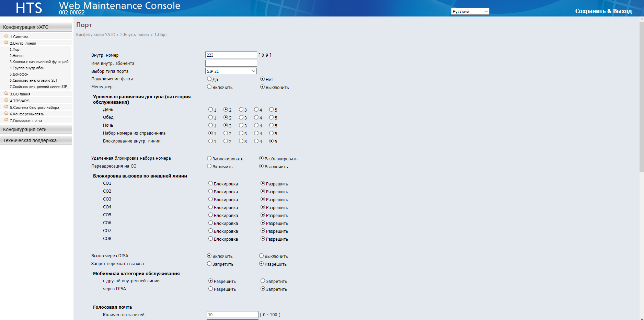Click the page vertical scrollbar thumb
Screen dimensions: 644x320
coord(642,97)
